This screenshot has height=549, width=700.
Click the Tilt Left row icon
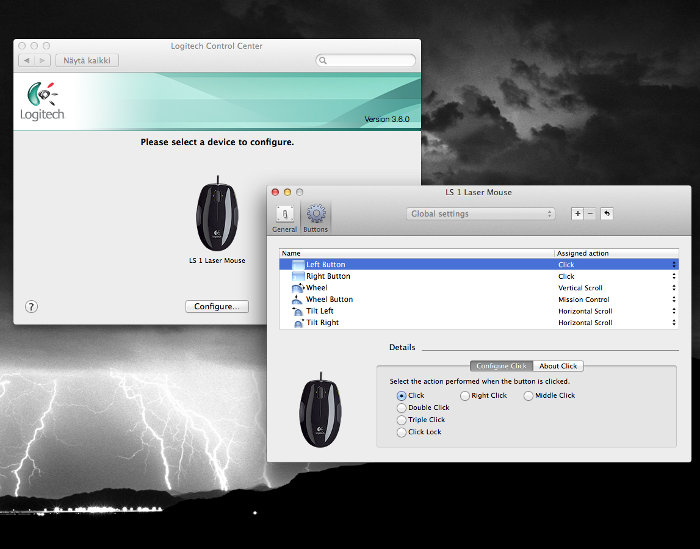(x=297, y=311)
